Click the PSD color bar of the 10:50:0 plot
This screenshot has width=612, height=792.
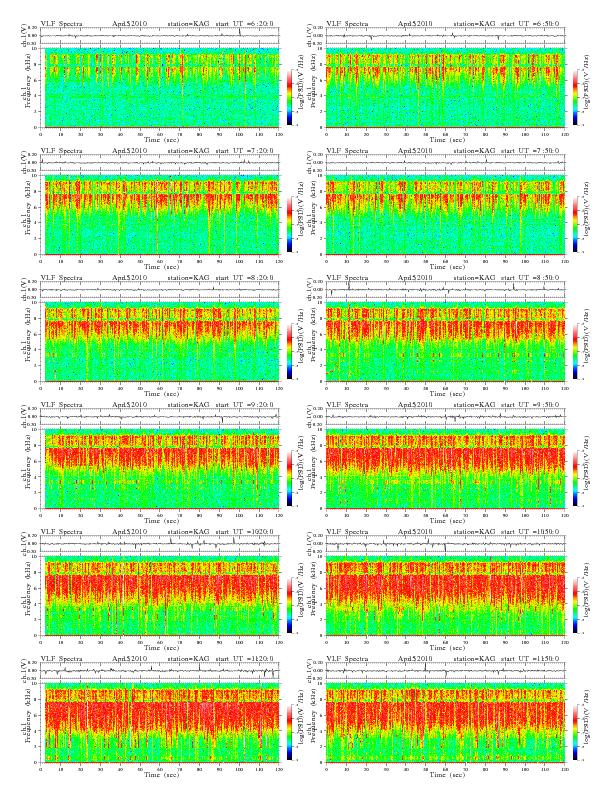(x=575, y=605)
